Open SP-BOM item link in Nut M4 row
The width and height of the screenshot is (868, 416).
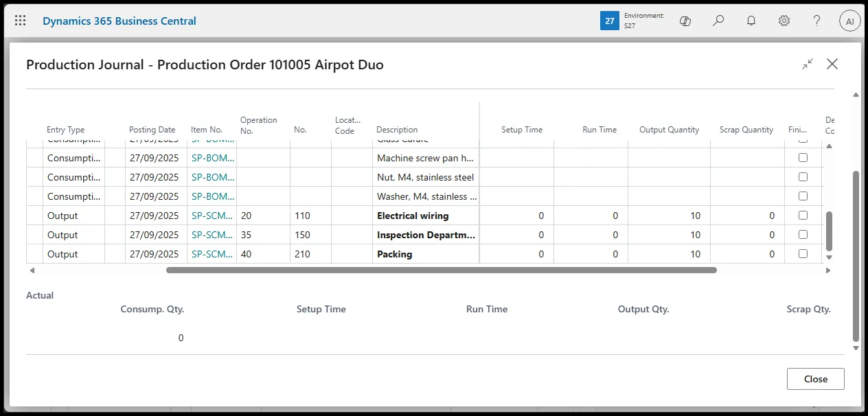coord(212,177)
